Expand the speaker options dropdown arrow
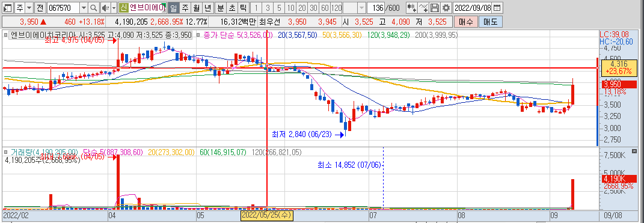Screen dimensions: 644x223 114,7
